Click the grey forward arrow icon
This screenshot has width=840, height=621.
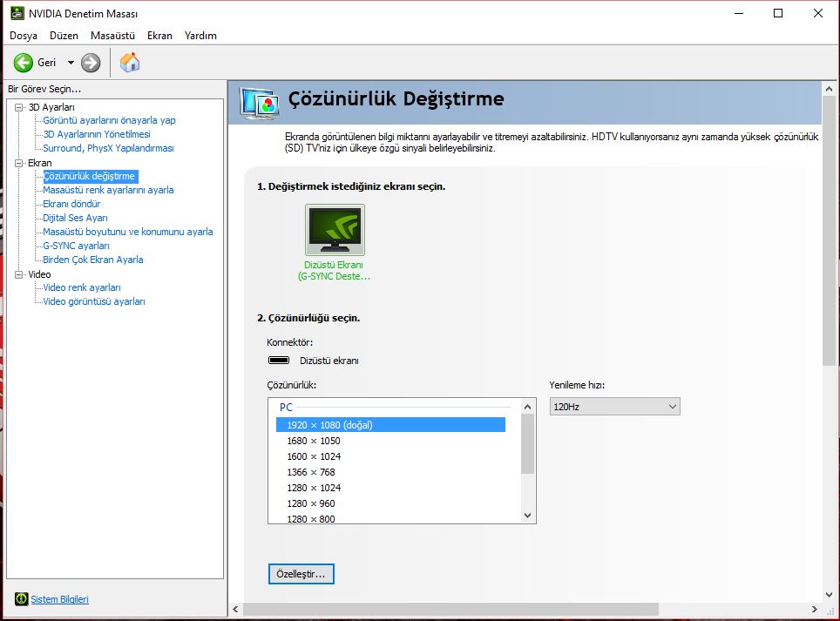(x=91, y=63)
